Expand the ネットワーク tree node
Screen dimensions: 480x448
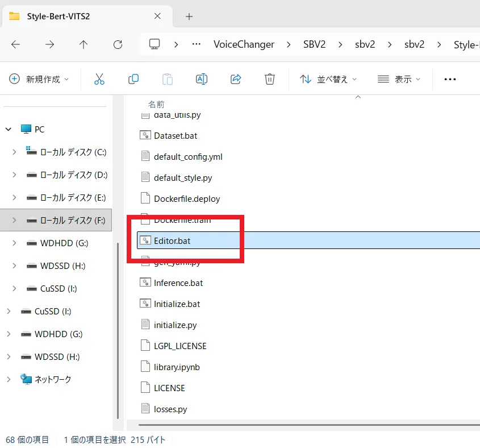click(x=9, y=379)
